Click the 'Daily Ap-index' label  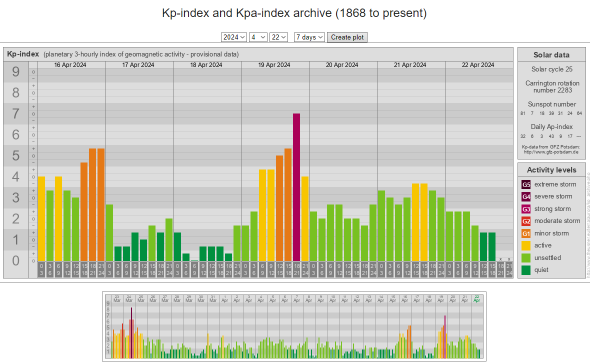pyautogui.click(x=552, y=127)
